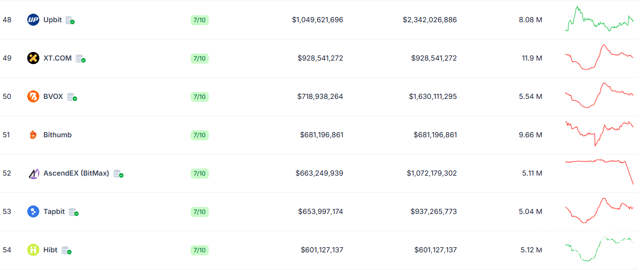
Task: Click the AscendEX (BitMax) logo
Action: click(33, 174)
